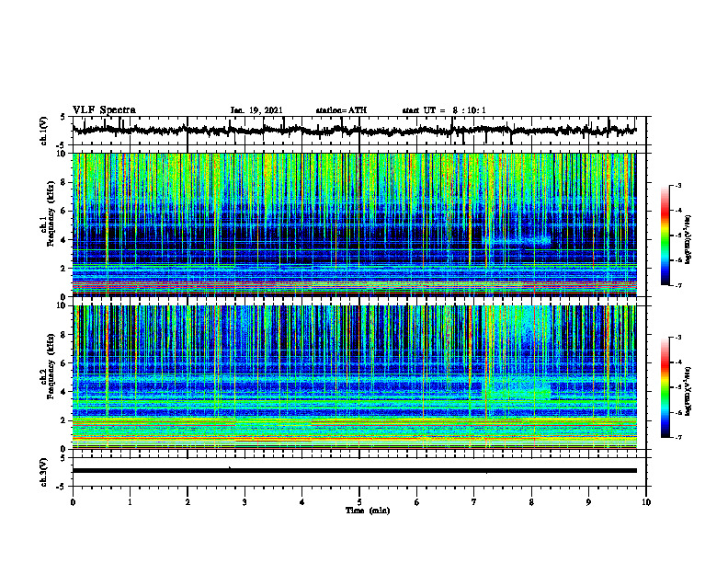Click the ch.2 colorbar log(PSD) label
Viewport: 728px width, 563px height.
[688, 391]
